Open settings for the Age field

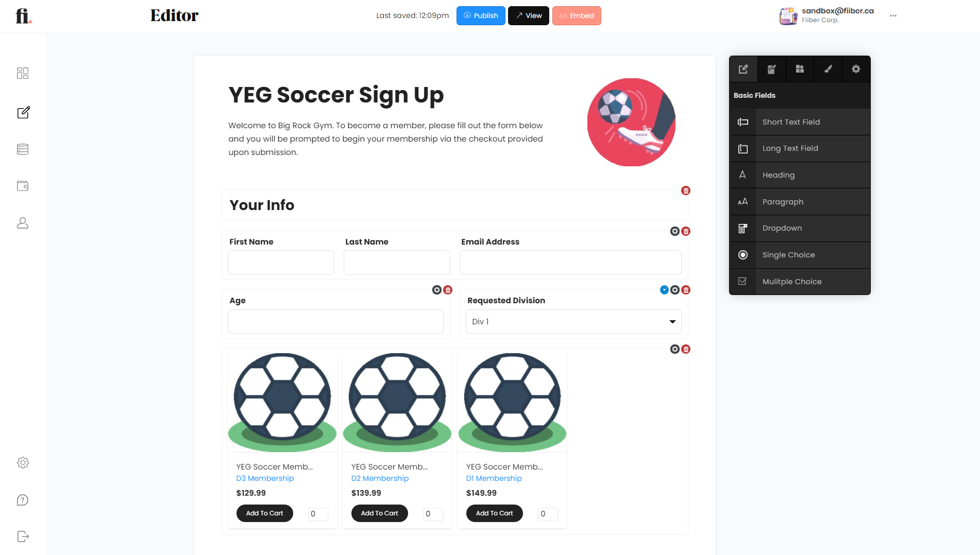[437, 290]
